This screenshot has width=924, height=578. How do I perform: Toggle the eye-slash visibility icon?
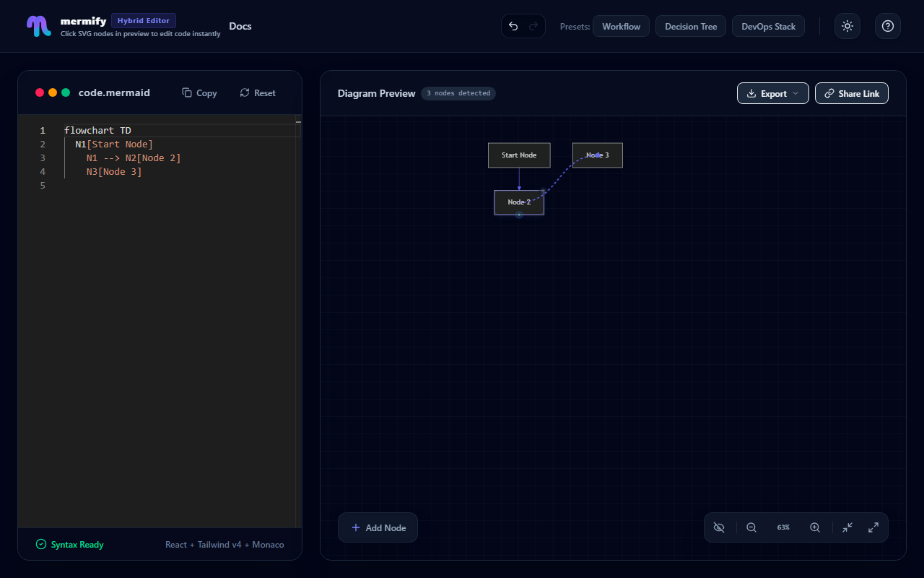tap(718, 527)
